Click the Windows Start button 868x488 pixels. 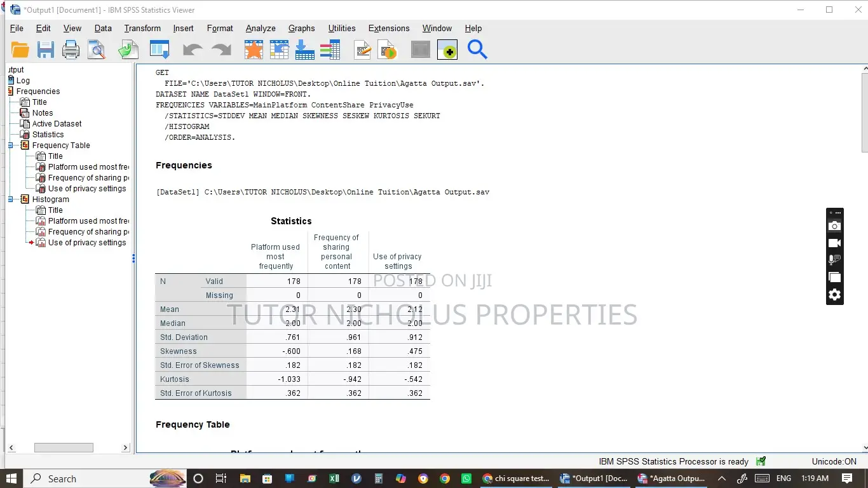[11, 478]
